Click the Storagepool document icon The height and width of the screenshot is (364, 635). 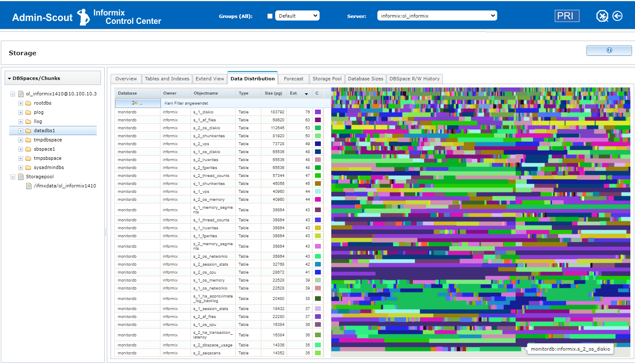click(x=21, y=177)
